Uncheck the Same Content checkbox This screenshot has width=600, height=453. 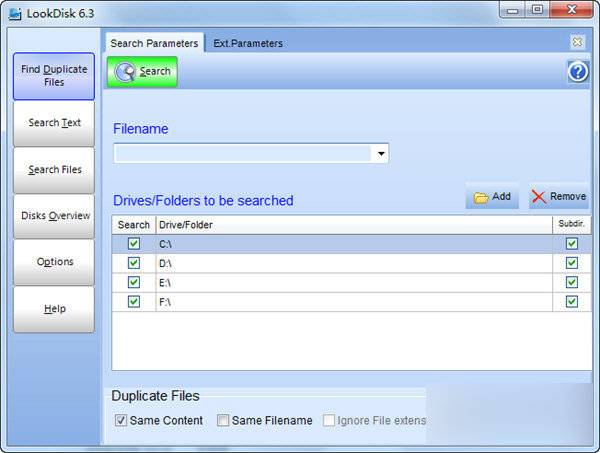(x=121, y=420)
